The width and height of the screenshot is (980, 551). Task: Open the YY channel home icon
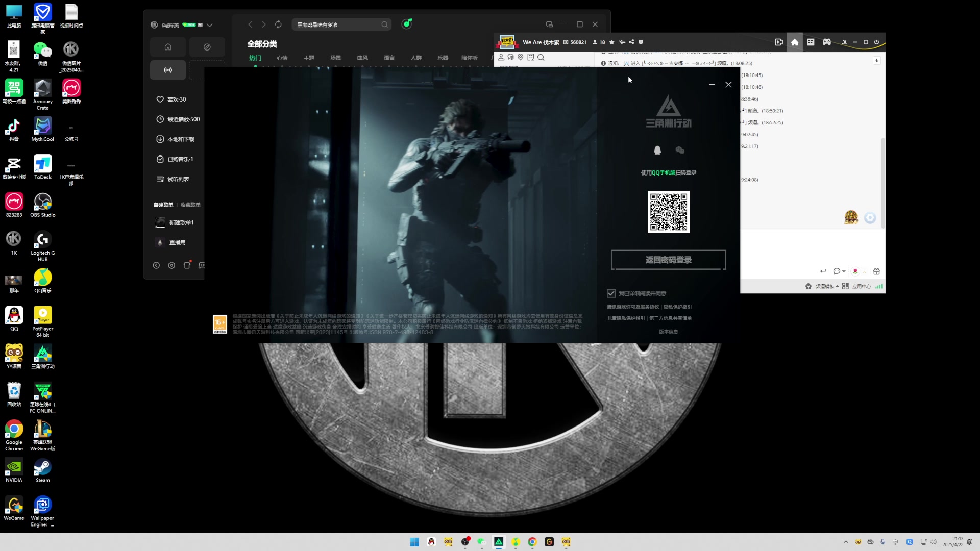795,42
